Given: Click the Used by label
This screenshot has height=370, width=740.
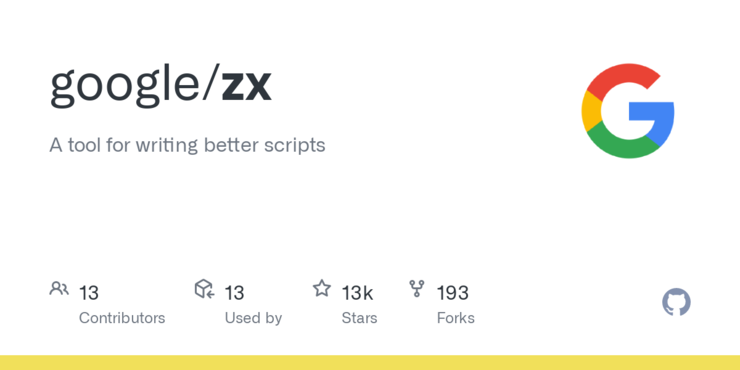Looking at the screenshot, I should [x=253, y=319].
